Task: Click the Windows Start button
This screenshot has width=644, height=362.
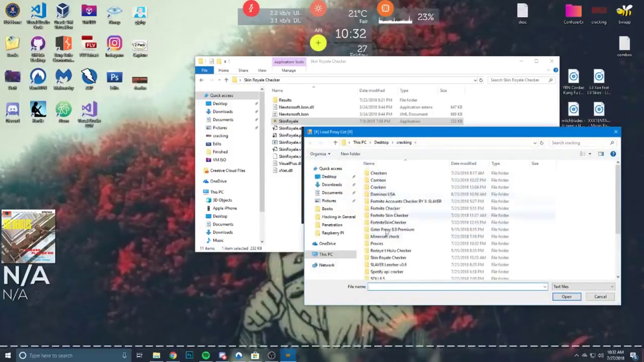Action: [7, 355]
